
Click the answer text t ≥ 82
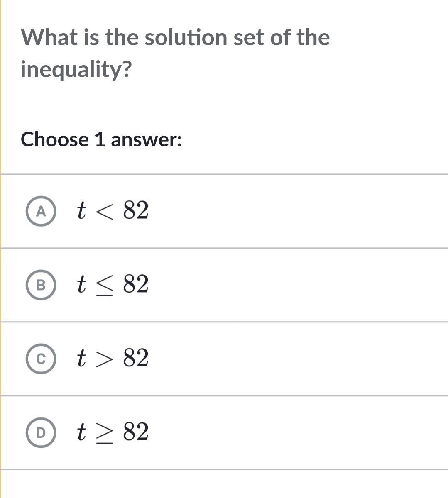tap(113, 432)
